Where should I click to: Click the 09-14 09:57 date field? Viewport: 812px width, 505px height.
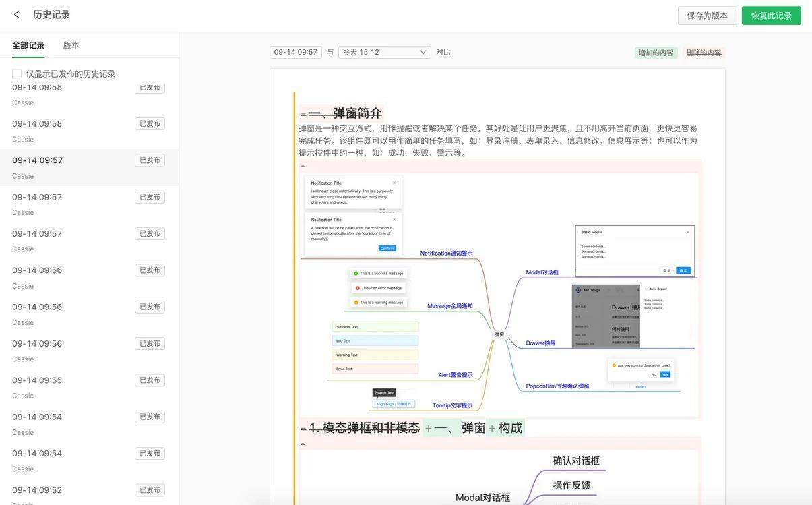point(295,52)
